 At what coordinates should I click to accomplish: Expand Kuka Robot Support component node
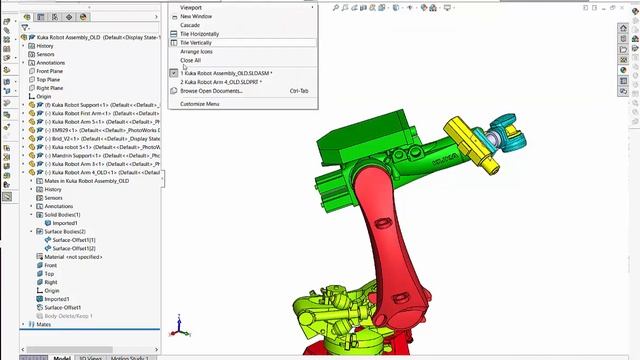23,105
